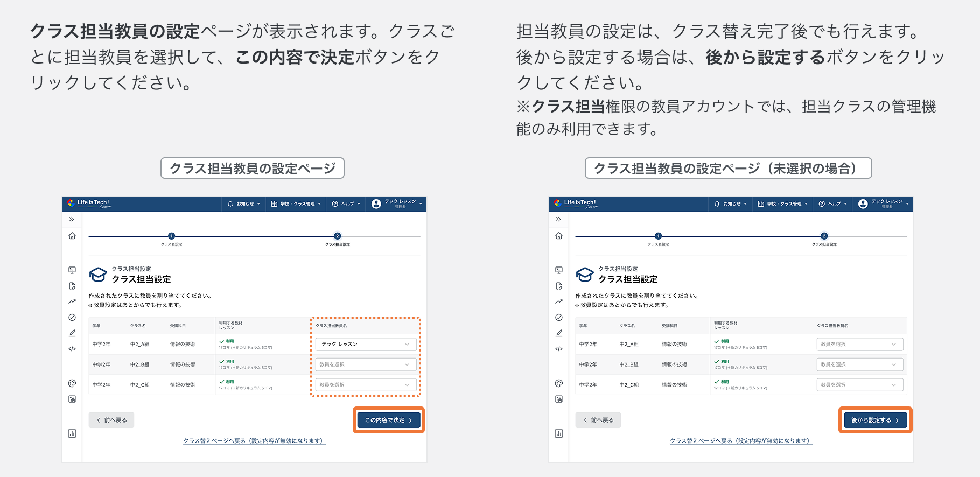Click step 1 クラス名設定 marker, right screenshot
Viewport: 980px width, 477px height.
(658, 236)
